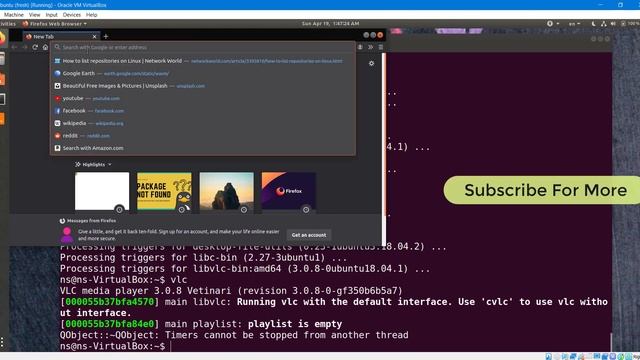Click the night light moon icon

pos(593,24)
